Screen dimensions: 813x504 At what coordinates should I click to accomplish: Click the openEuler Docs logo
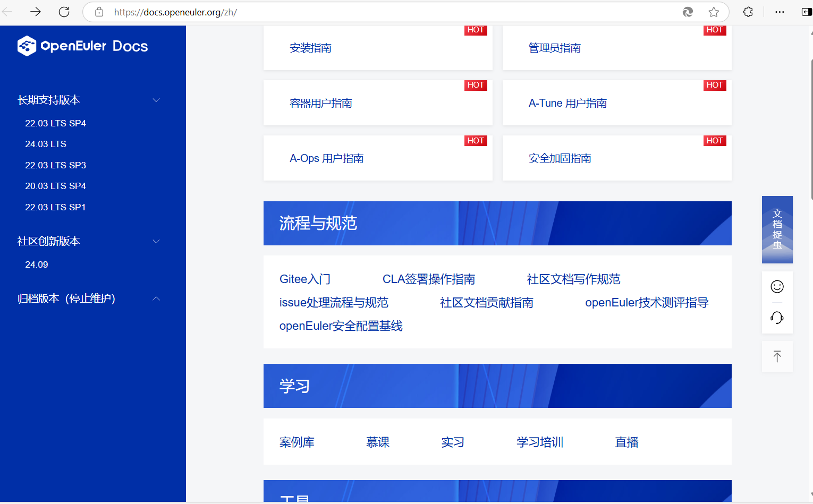pyautogui.click(x=83, y=46)
